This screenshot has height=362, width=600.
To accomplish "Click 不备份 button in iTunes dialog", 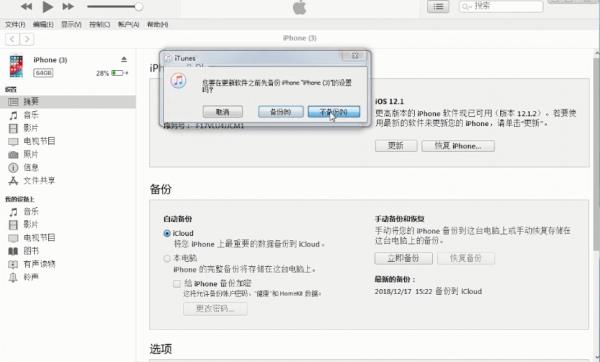I will tap(334, 112).
